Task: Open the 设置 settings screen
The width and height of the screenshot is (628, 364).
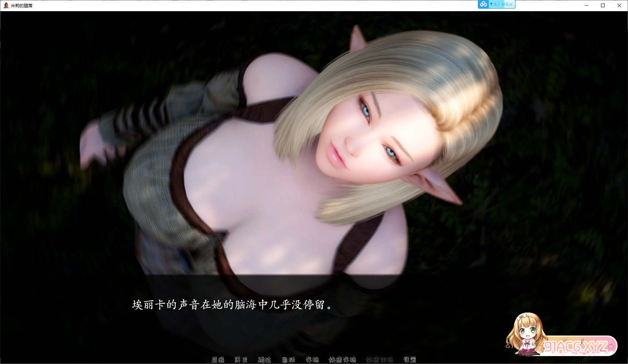Action: [x=410, y=359]
